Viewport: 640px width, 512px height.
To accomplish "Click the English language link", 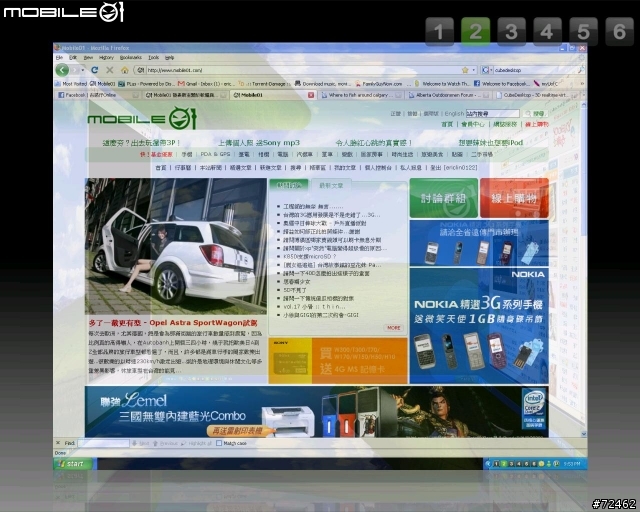I will [454, 114].
